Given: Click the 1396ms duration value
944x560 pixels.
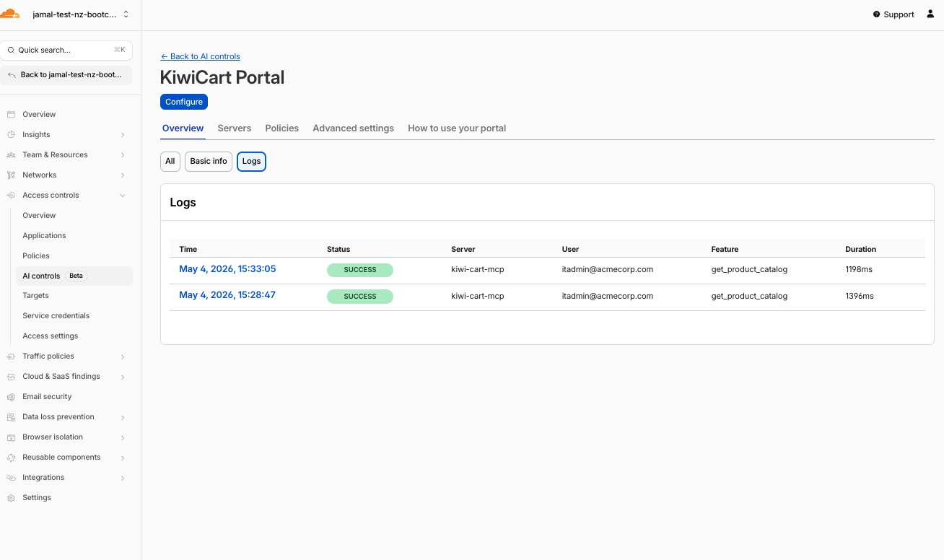Looking at the screenshot, I should pos(860,296).
